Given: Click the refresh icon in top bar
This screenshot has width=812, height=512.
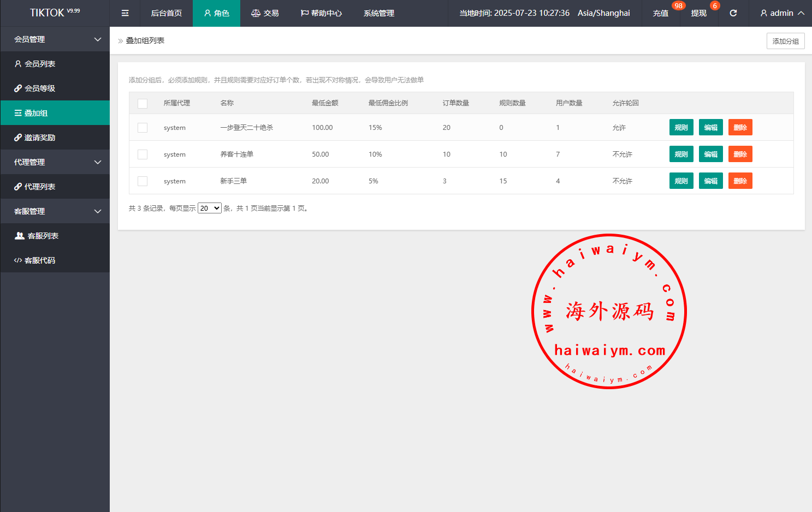Looking at the screenshot, I should [x=733, y=13].
